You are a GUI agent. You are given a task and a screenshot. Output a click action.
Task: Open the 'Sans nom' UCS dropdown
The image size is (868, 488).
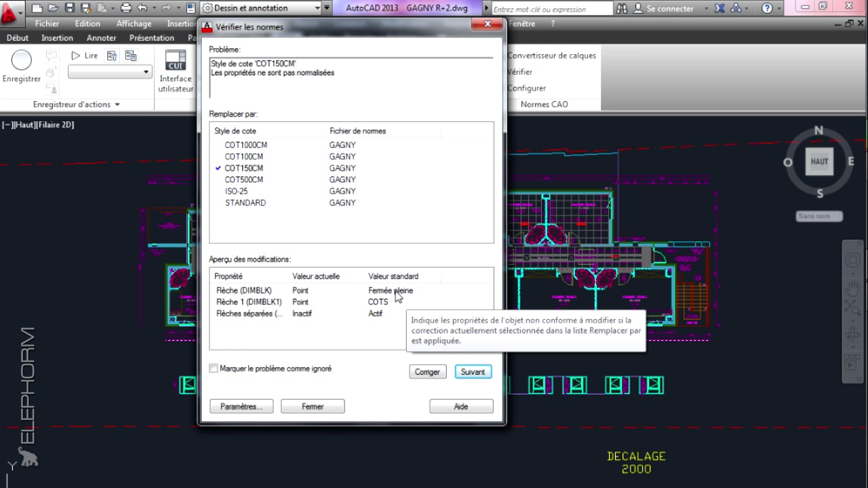coord(819,216)
